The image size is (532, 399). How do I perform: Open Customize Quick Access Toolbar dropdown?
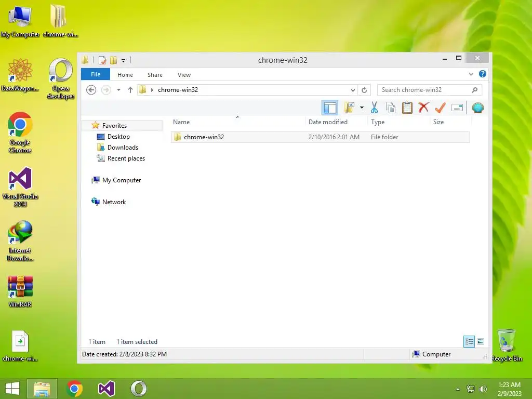pyautogui.click(x=124, y=61)
